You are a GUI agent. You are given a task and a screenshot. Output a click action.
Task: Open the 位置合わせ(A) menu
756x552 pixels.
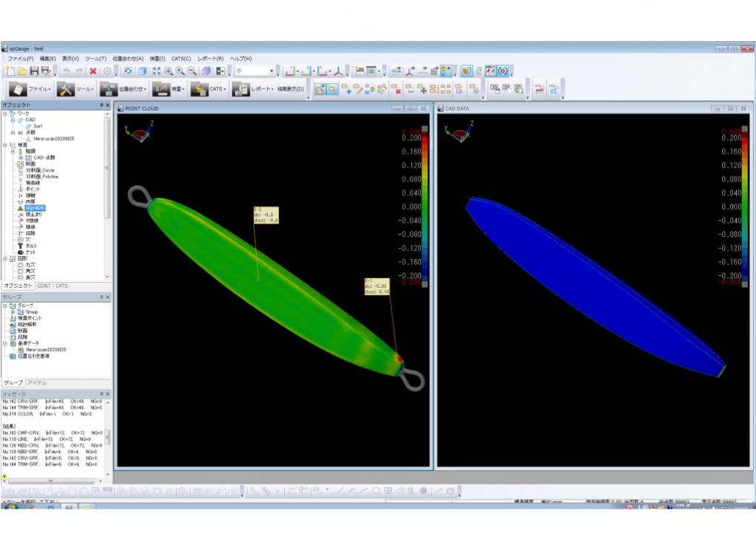coord(128,58)
